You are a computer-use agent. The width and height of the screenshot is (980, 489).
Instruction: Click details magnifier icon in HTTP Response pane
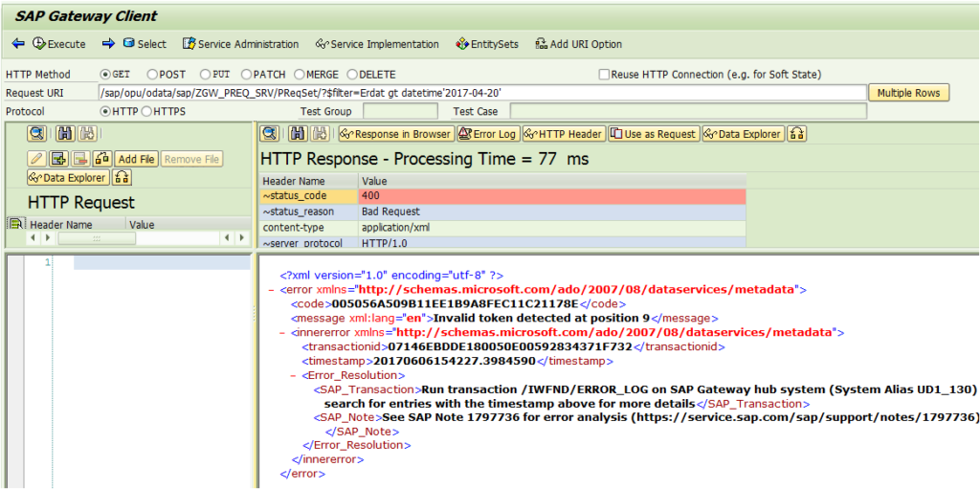pyautogui.click(x=270, y=133)
